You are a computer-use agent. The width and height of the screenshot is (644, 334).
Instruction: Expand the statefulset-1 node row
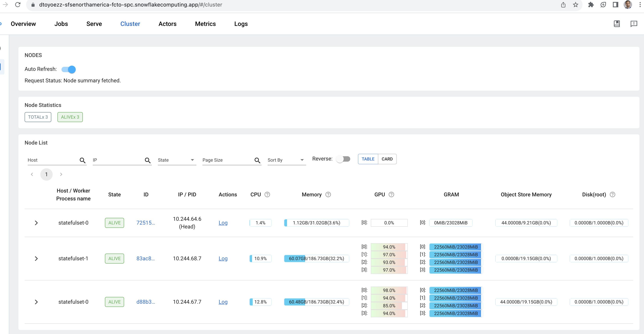36,258
